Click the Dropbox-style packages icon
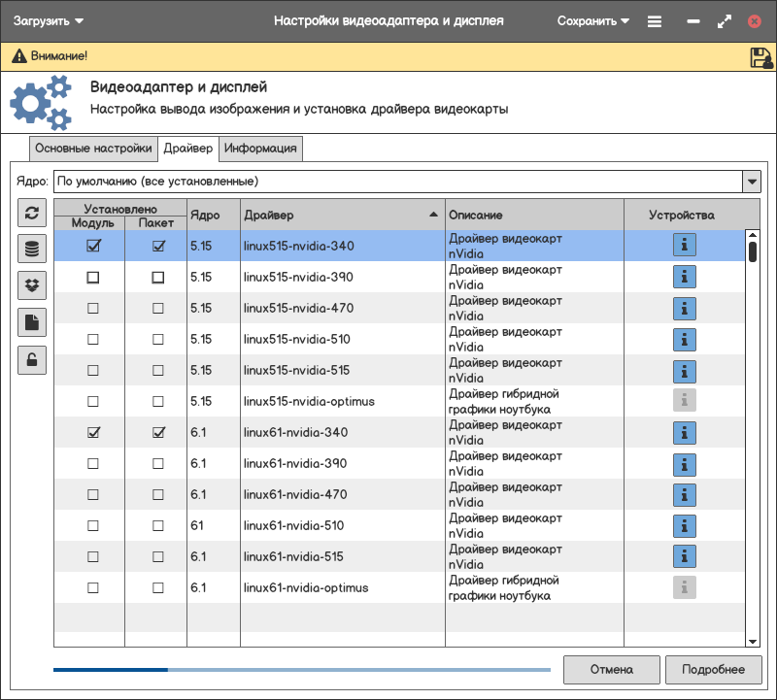Viewport: 777px width, 700px height. (32, 285)
